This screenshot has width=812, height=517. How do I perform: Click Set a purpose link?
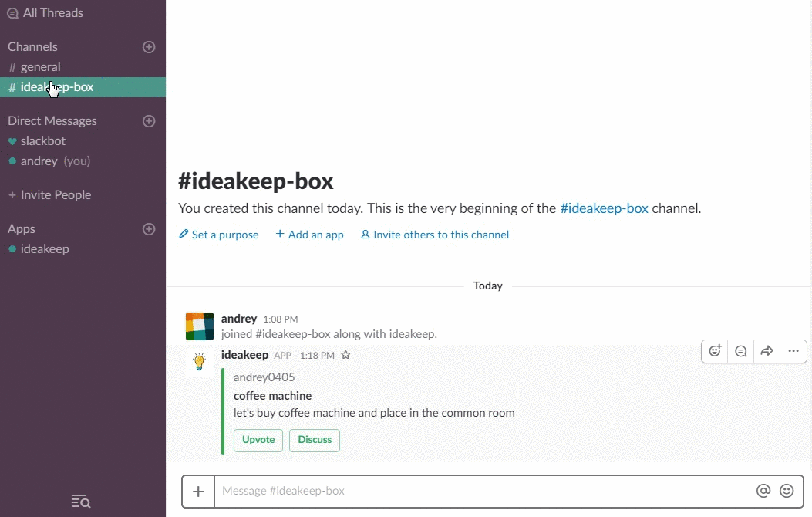click(218, 235)
